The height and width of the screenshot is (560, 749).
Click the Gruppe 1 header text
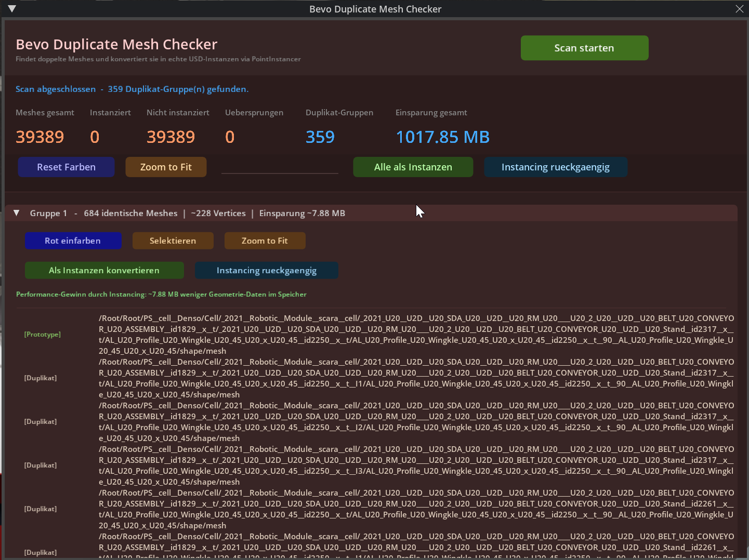click(187, 214)
